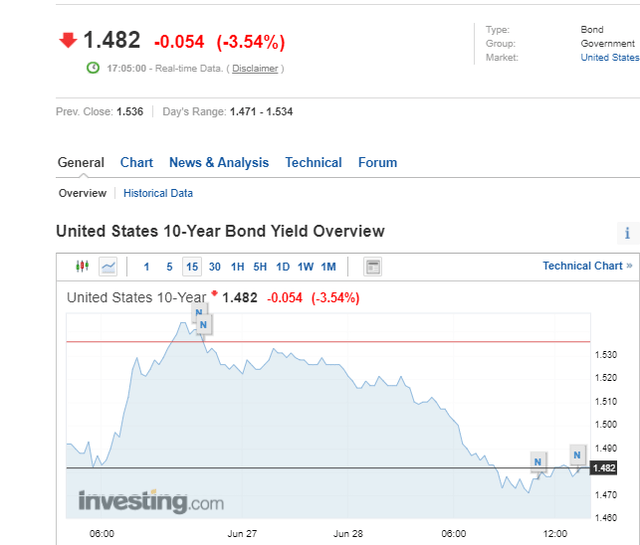Click the green clock real-time icon

(x=93, y=68)
